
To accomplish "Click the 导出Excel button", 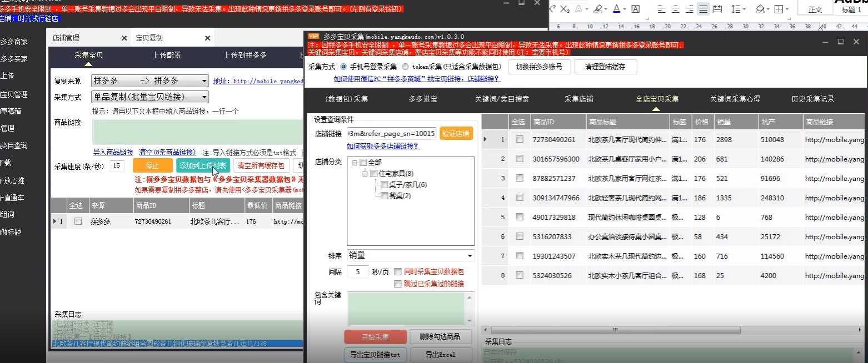I will (x=441, y=355).
